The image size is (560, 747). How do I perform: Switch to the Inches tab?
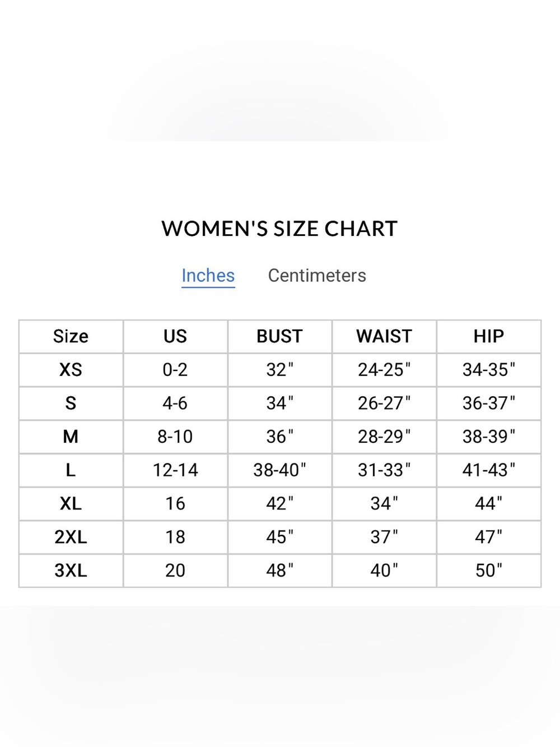[x=208, y=276]
